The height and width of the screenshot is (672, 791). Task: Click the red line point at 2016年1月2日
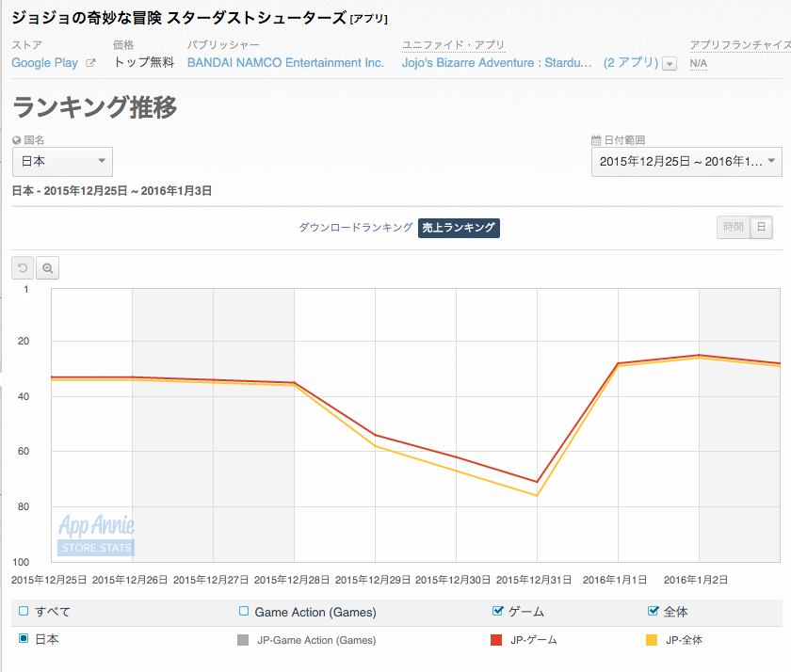tap(699, 355)
